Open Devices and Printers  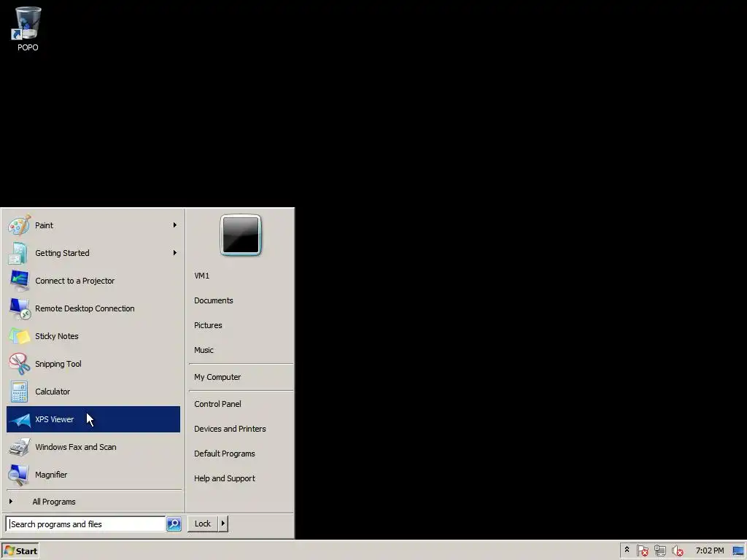230,429
